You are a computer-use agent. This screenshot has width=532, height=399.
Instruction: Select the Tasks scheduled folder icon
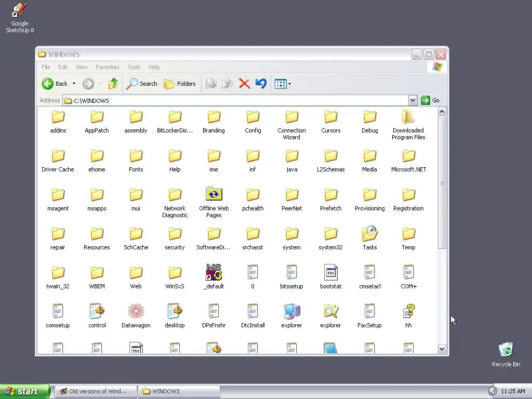coord(370,233)
